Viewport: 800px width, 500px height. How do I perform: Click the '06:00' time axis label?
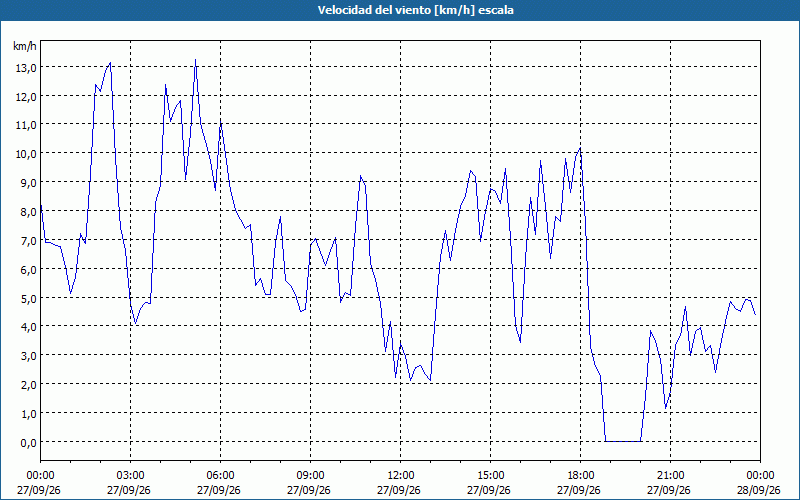[x=220, y=476]
